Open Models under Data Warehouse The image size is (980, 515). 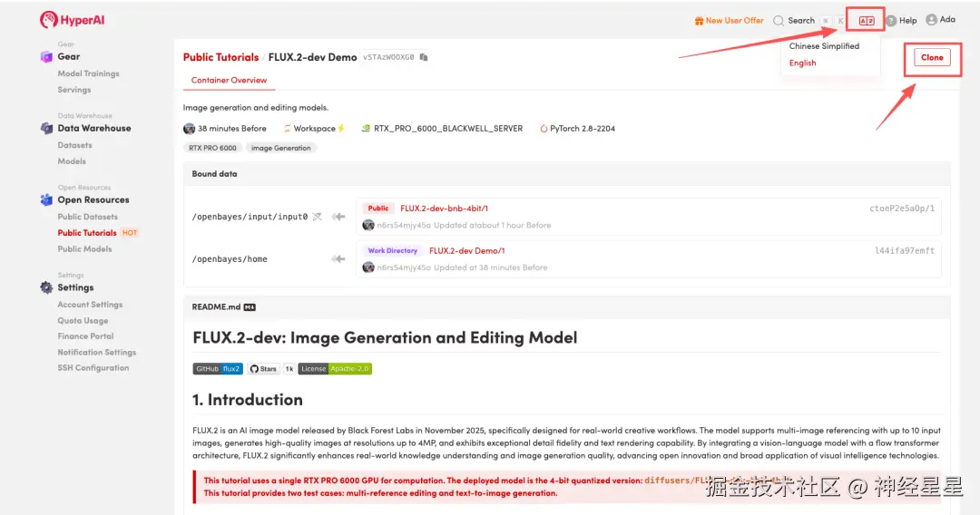click(72, 161)
